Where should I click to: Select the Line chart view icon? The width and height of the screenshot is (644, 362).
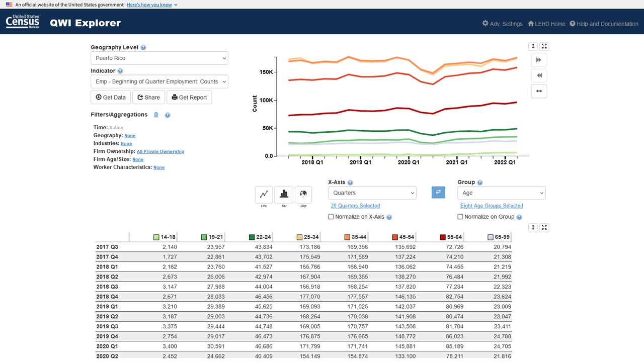(264, 194)
